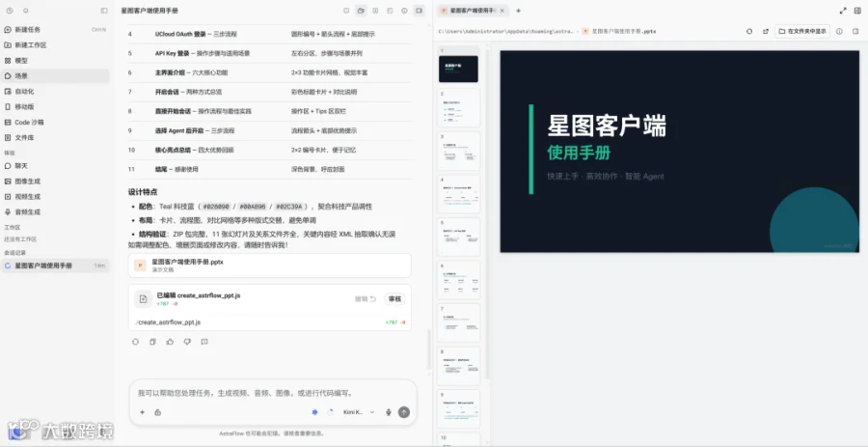The width and height of the screenshot is (868, 447).
Task: Click the context usage ring icon
Action: pyautogui.click(x=331, y=412)
